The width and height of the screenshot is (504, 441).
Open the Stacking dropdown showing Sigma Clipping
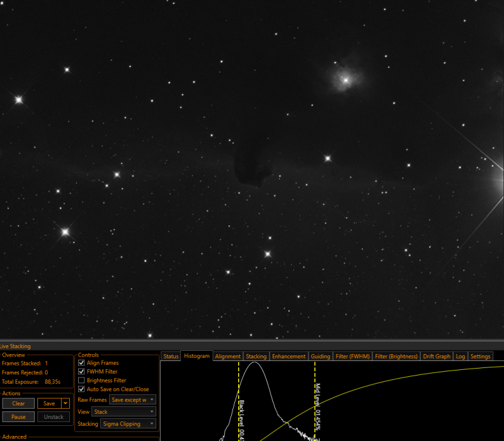128,424
